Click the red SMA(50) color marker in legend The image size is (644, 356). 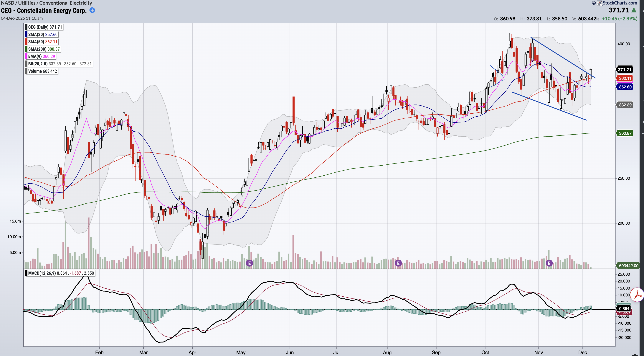click(x=26, y=42)
